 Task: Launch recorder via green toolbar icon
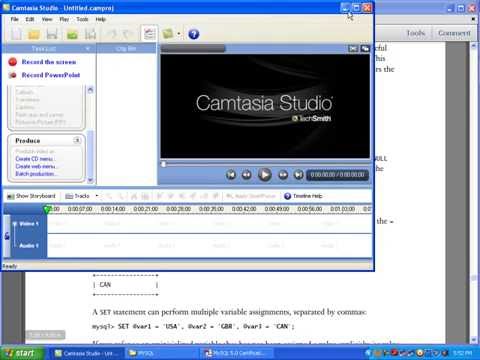[x=168, y=34]
